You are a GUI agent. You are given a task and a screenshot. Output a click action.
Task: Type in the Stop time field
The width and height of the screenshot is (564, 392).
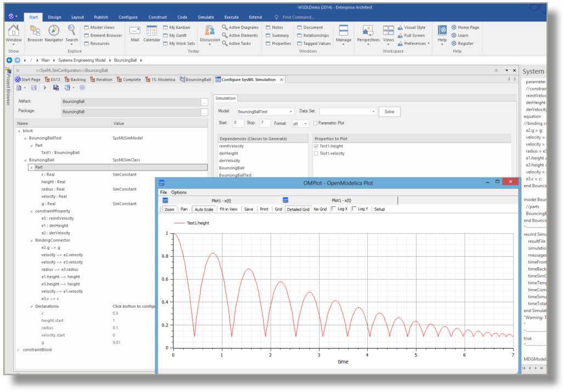click(x=265, y=122)
